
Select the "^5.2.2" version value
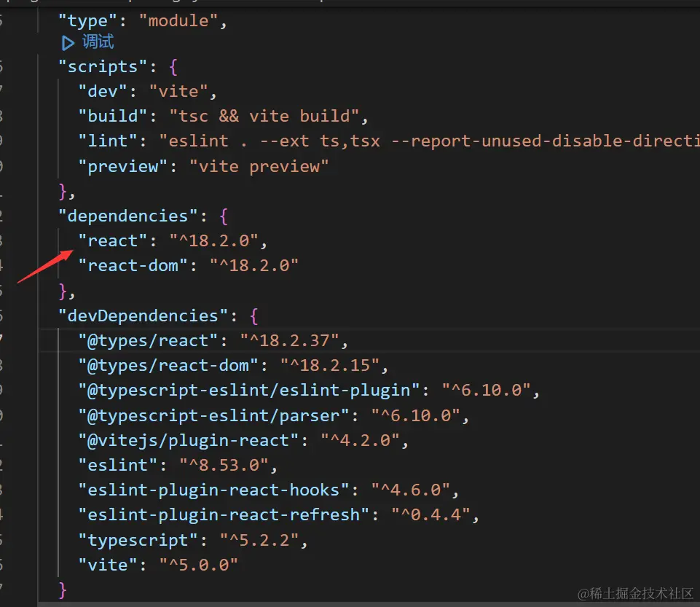pyautogui.click(x=259, y=541)
